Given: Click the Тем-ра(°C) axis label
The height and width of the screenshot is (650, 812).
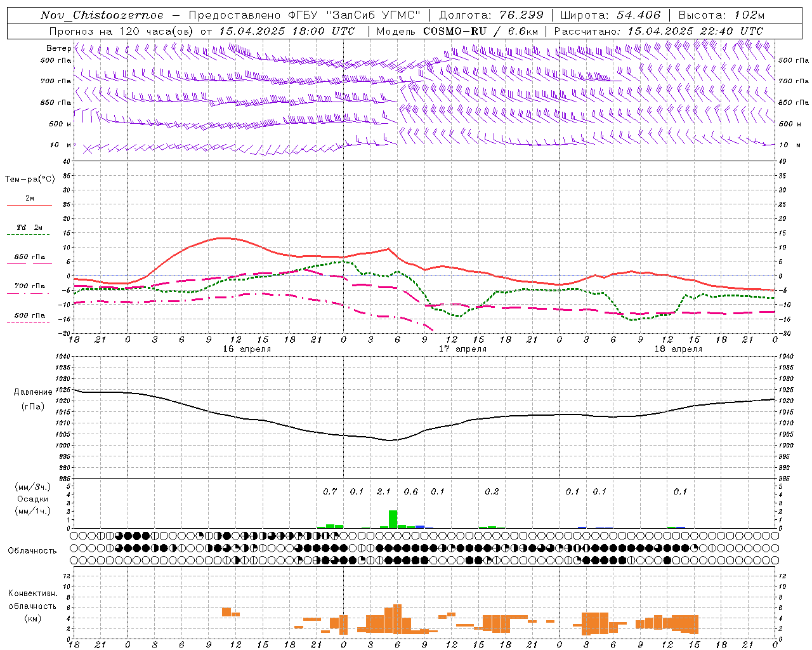Looking at the screenshot, I should (x=30, y=180).
